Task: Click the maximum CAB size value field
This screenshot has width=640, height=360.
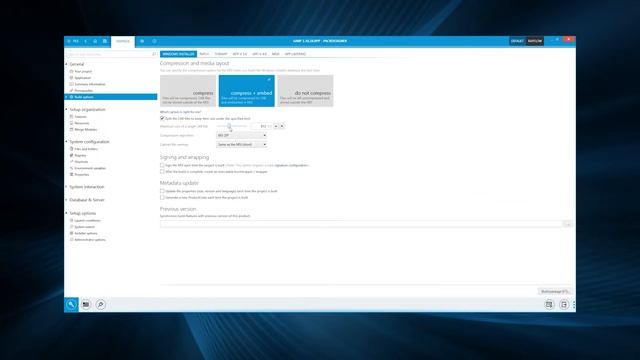Action: (x=262, y=126)
